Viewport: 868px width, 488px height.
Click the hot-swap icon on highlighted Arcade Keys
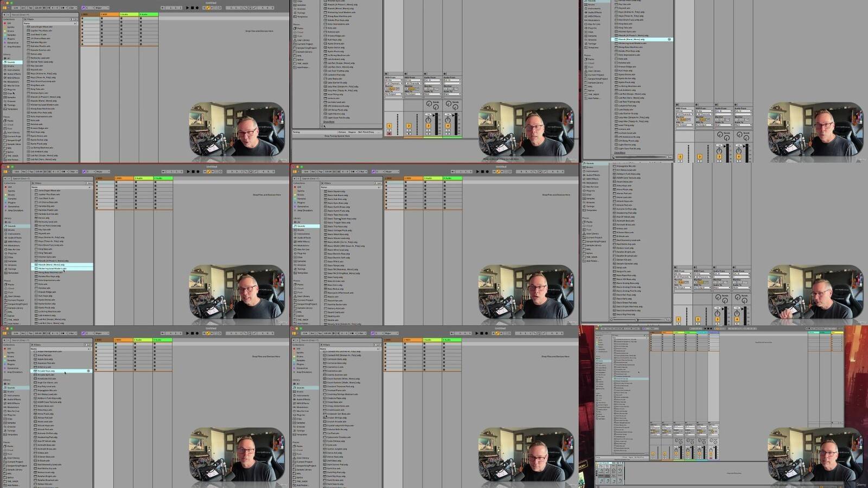88,371
